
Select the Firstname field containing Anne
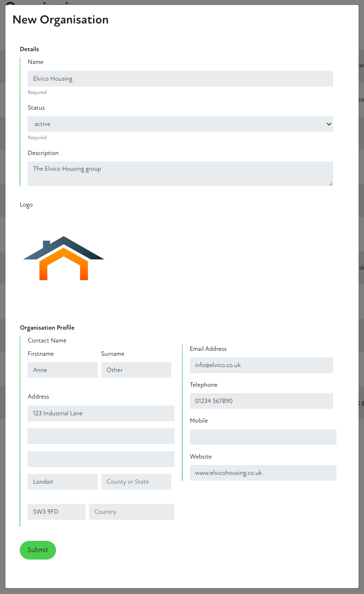pyautogui.click(x=62, y=370)
